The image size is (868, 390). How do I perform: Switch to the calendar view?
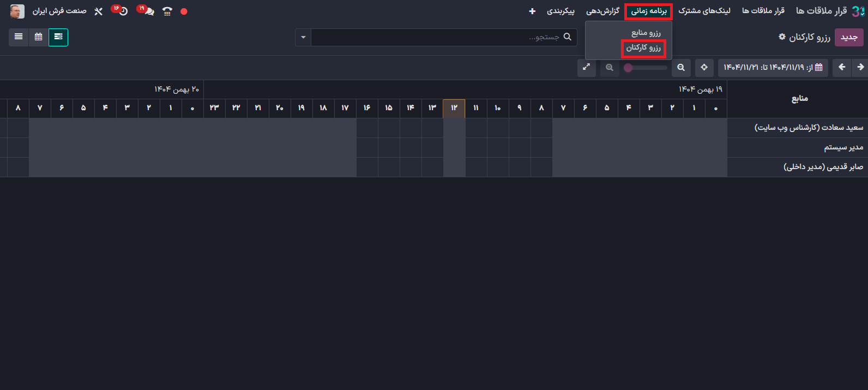tap(38, 37)
